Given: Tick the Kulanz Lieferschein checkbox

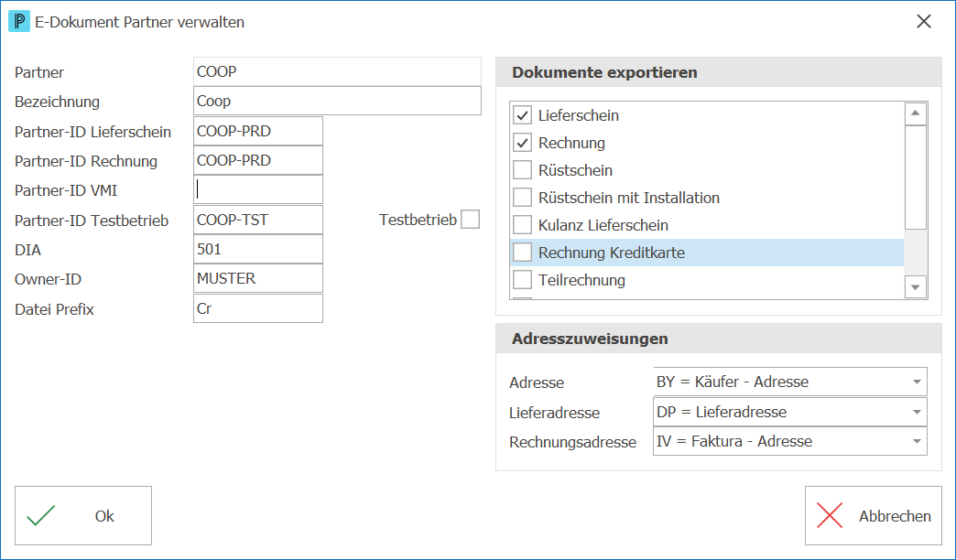Looking at the screenshot, I should 523,225.
